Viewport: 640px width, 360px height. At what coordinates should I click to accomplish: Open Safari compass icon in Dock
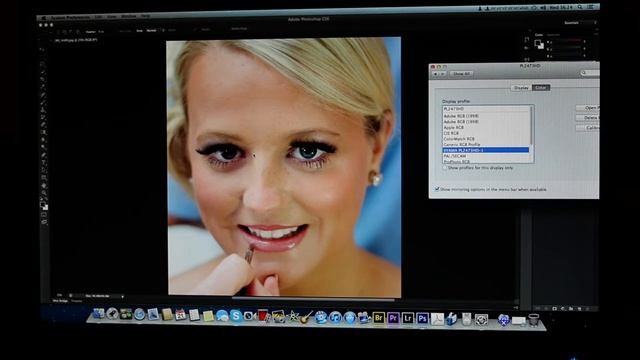click(140, 314)
